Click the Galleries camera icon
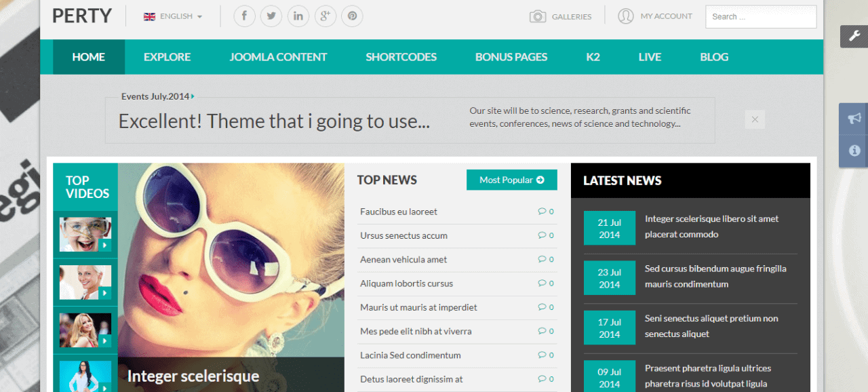 click(538, 16)
